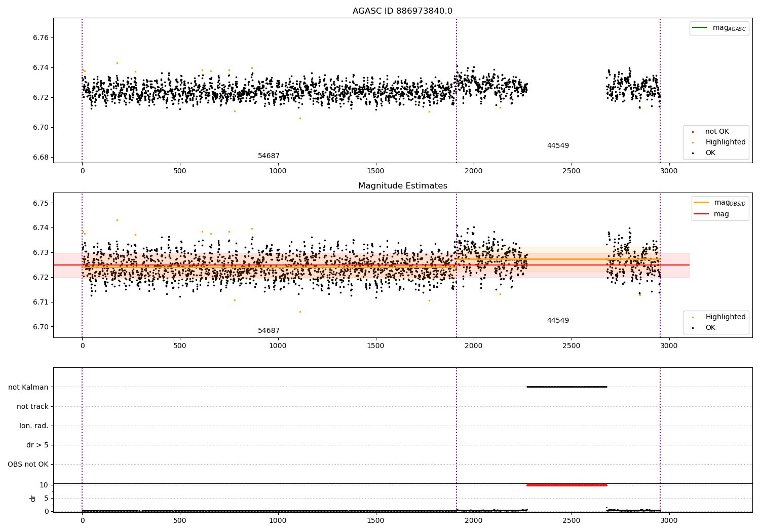Click the 2500 x-tick under Magnitude Estimates plot
This screenshot has width=760, height=532.
click(x=572, y=346)
